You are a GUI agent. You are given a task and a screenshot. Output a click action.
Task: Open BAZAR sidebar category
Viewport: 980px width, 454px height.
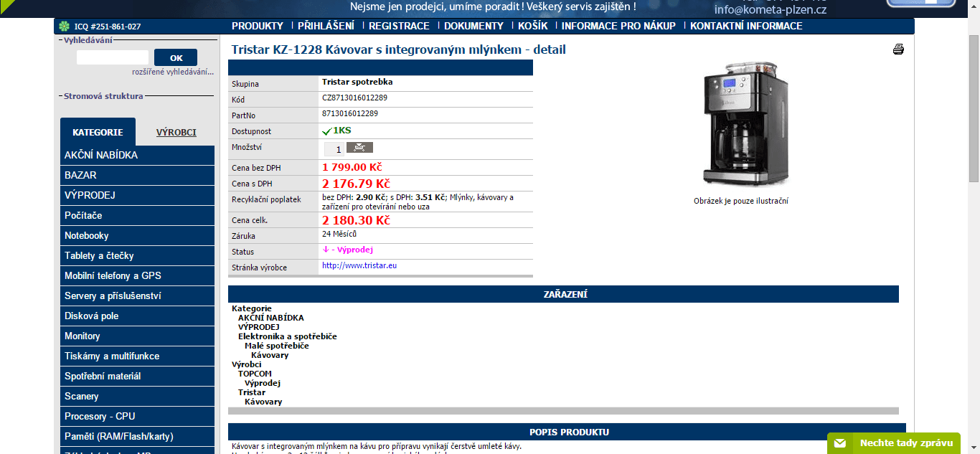(137, 175)
